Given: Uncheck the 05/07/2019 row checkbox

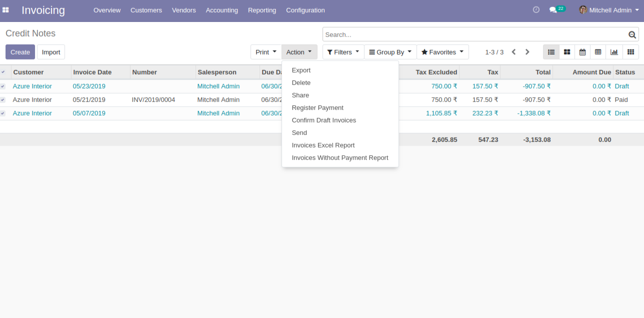Looking at the screenshot, I should [3, 113].
